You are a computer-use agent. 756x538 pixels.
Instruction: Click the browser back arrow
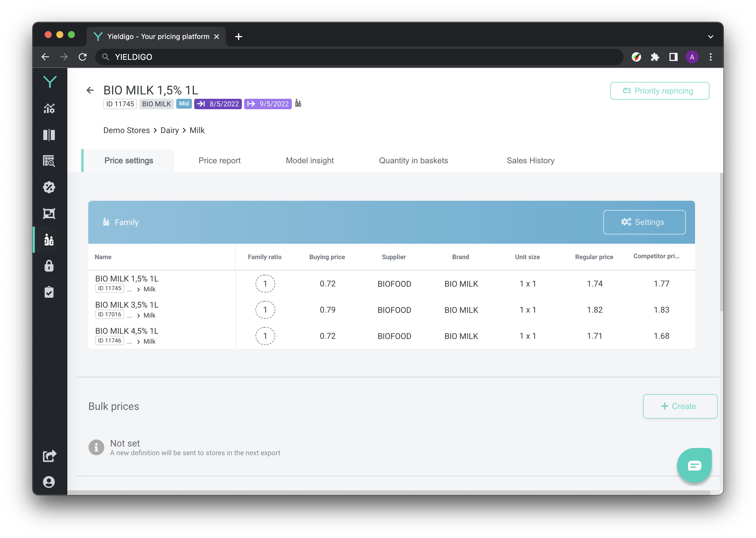[x=45, y=57]
